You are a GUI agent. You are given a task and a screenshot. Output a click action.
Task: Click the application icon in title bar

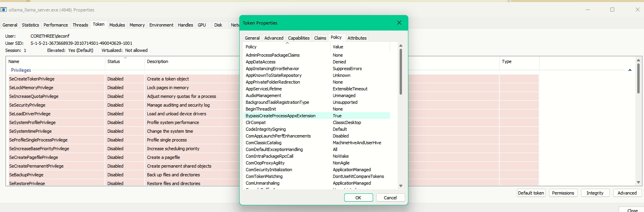pos(4,10)
